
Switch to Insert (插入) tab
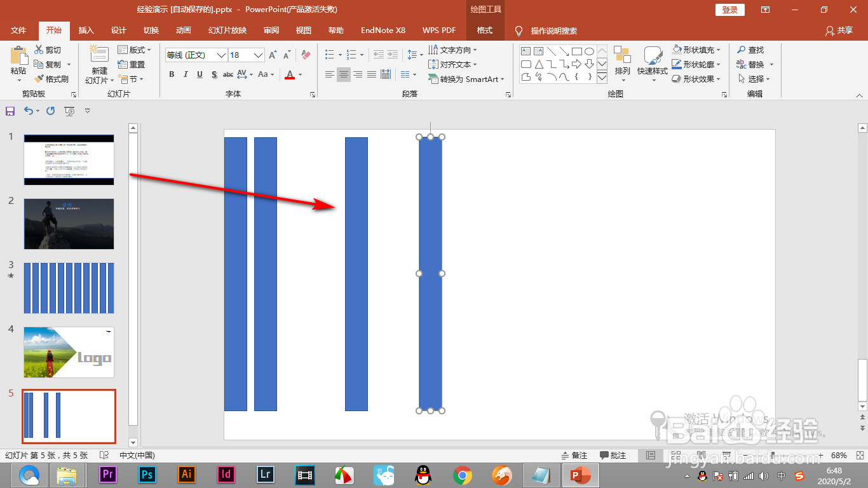[86, 30]
